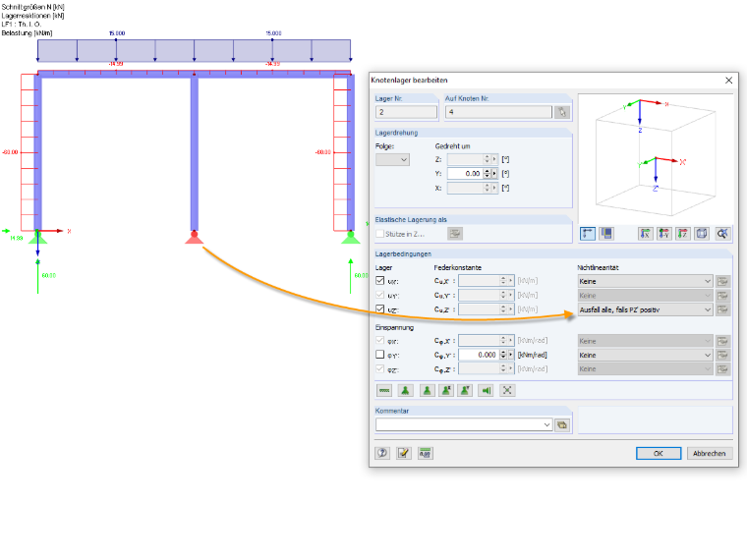Set preview to view along X axis
The image size is (747, 560).
coord(645,234)
